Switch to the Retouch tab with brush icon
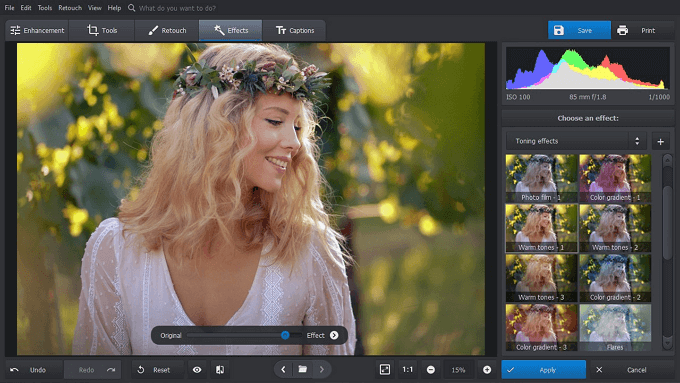Viewport: 680px width, 383px height. click(167, 30)
